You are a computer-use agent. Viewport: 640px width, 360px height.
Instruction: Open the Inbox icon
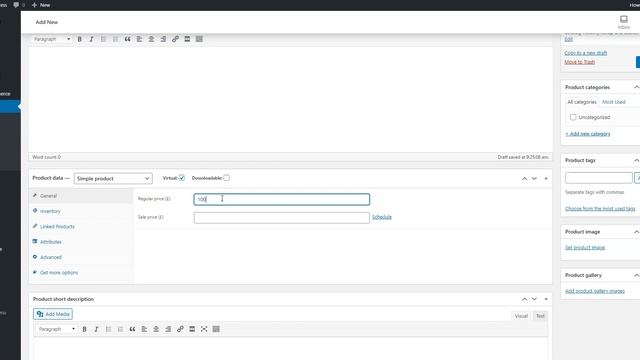(624, 22)
